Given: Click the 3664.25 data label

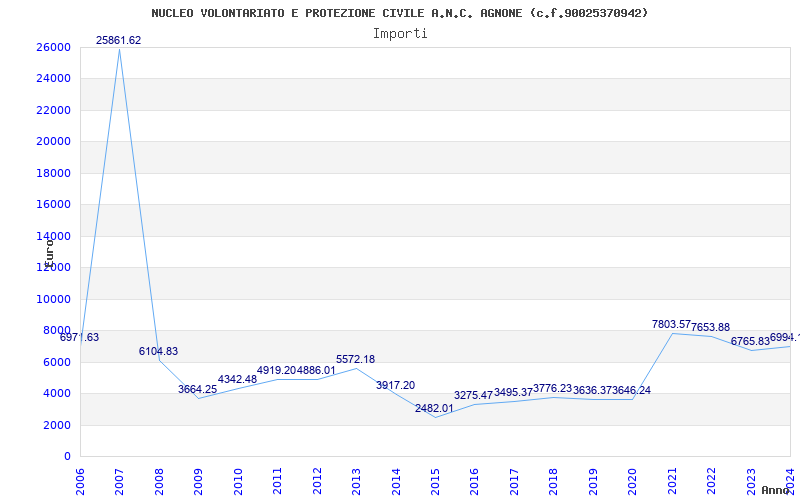Looking at the screenshot, I should point(197,389).
